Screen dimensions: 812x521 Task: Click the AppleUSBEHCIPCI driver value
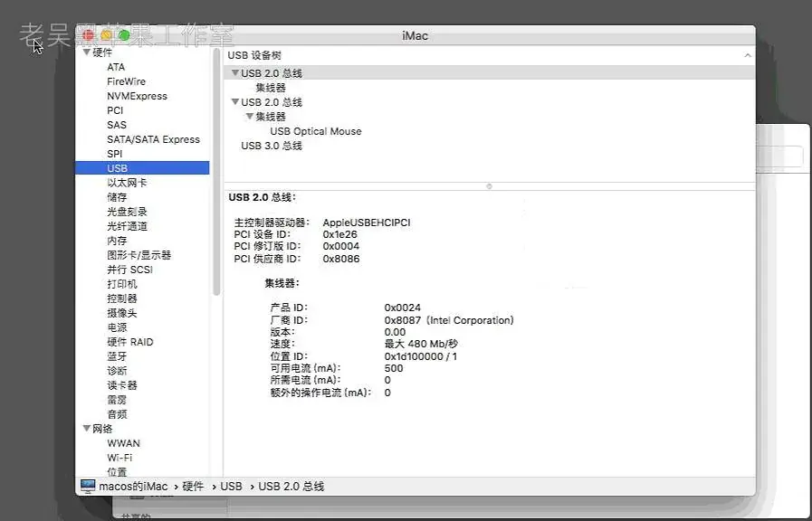(x=367, y=223)
